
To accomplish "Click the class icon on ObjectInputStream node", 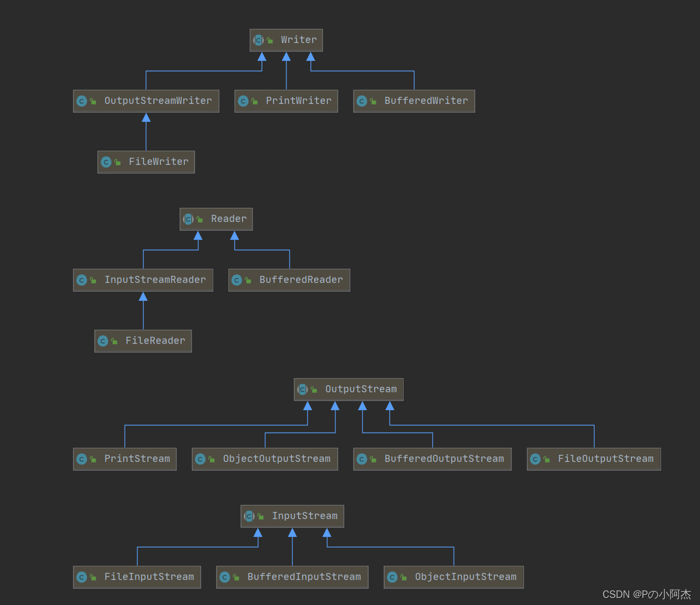I will point(392,577).
